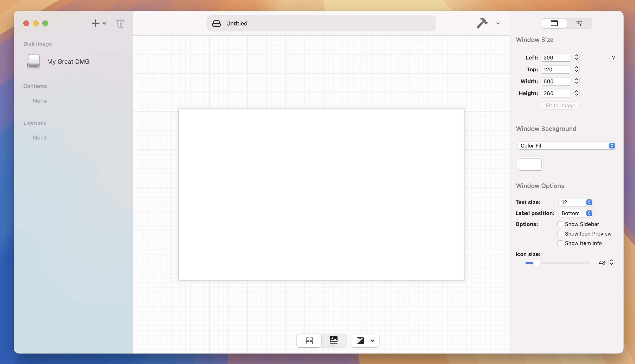Open the Color Fill background dropdown
This screenshot has width=635, height=364.
click(566, 146)
